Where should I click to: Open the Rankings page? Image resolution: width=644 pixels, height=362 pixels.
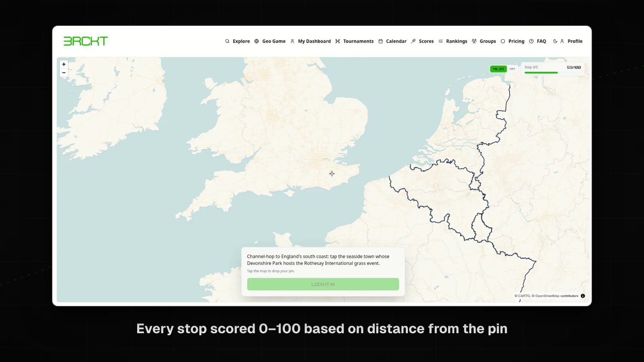(x=456, y=41)
